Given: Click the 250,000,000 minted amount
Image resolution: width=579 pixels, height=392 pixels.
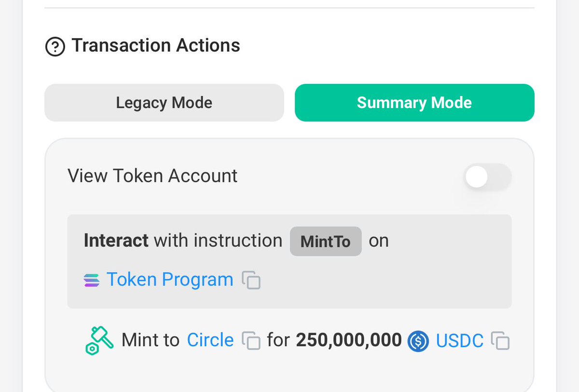Looking at the screenshot, I should (349, 340).
